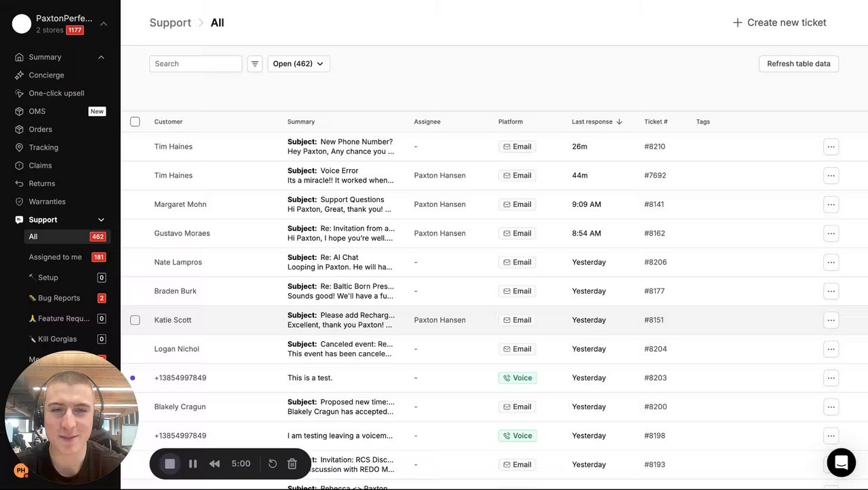Click the plus icon for new ticket
This screenshot has height=490, width=868.
click(x=737, y=22)
